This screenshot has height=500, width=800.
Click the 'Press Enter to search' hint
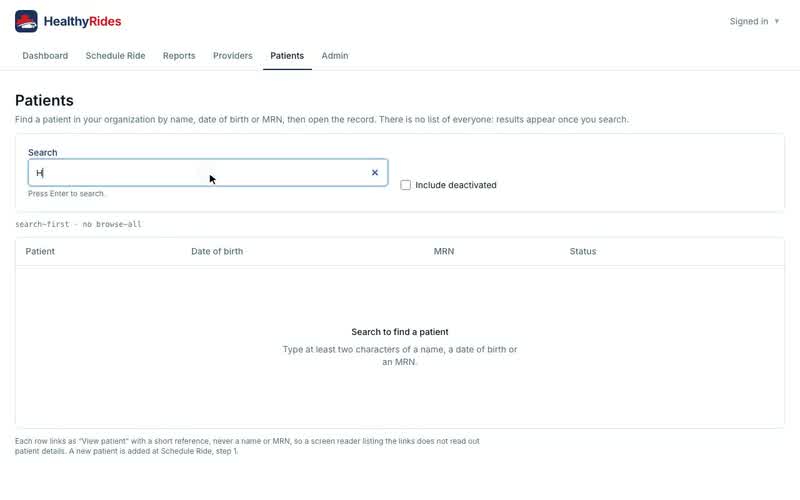click(66, 194)
